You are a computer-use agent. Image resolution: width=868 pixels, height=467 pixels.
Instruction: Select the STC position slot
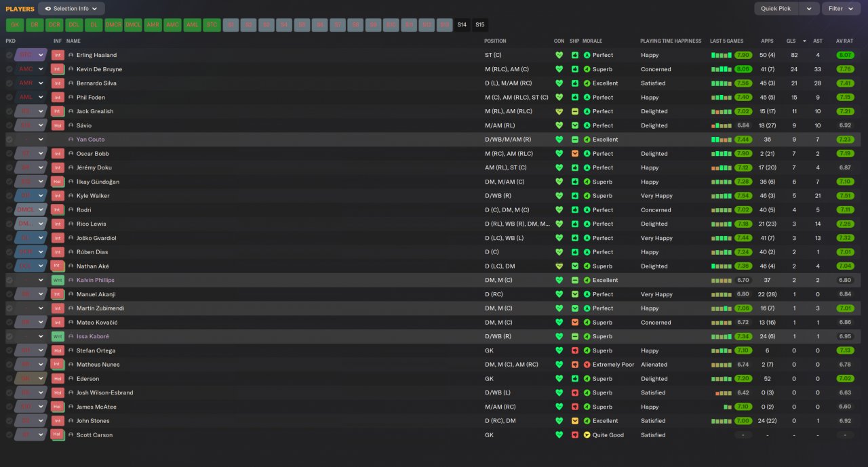(212, 25)
